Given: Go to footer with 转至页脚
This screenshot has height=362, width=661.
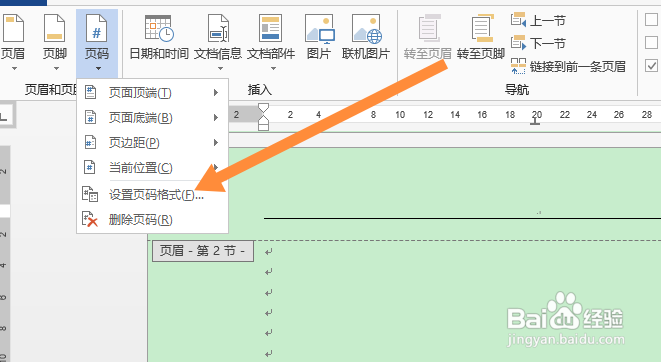Looking at the screenshot, I should point(481,38).
